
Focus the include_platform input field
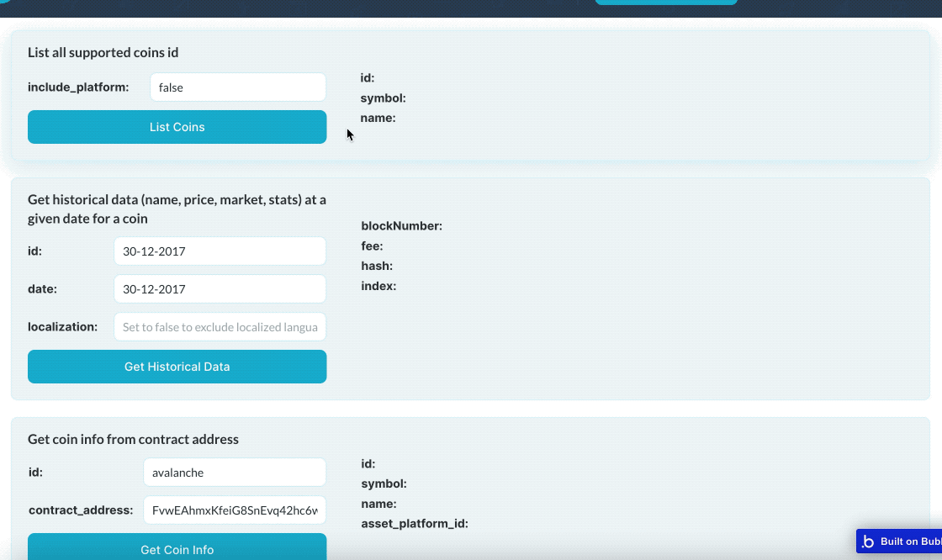click(x=238, y=87)
